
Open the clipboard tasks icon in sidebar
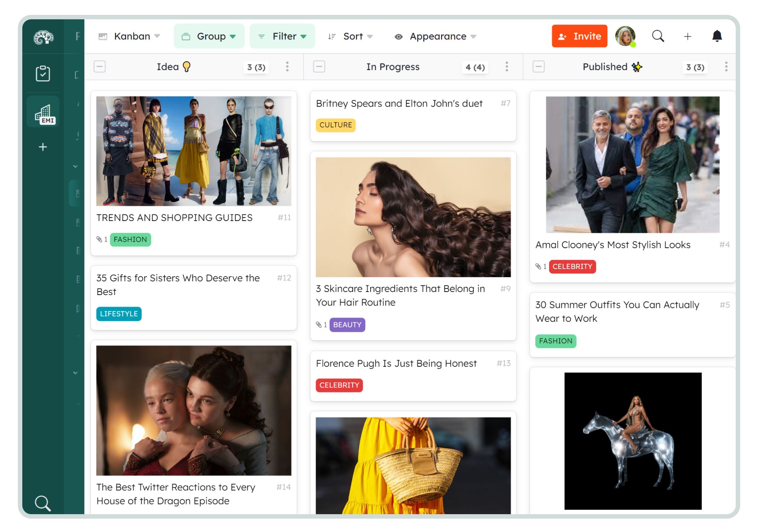(43, 73)
